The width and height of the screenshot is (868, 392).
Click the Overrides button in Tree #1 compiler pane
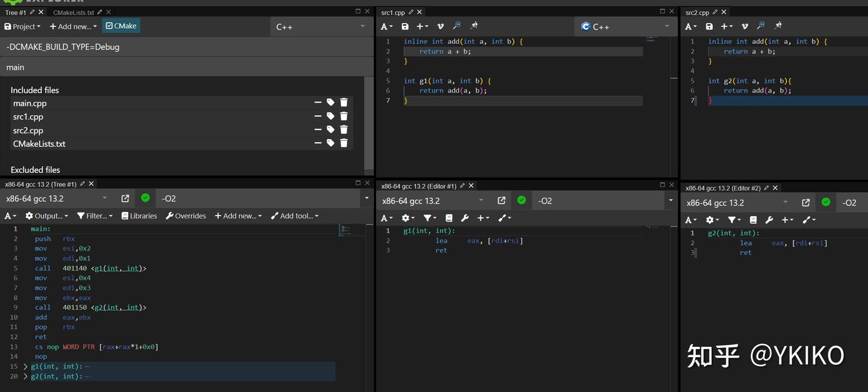pyautogui.click(x=186, y=216)
